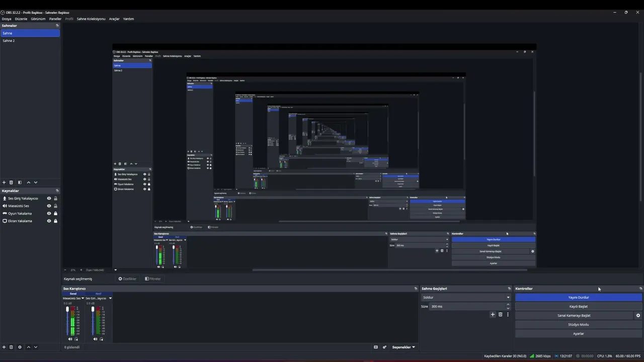Lock the Masaüstü Ses source
This screenshot has width=644, height=362.
click(55, 206)
